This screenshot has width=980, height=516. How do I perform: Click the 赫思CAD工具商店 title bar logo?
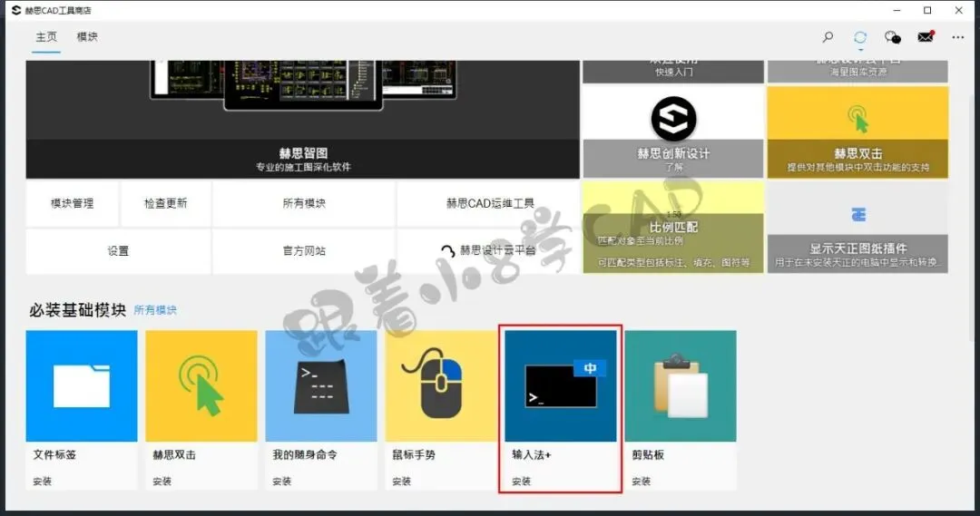(17, 10)
